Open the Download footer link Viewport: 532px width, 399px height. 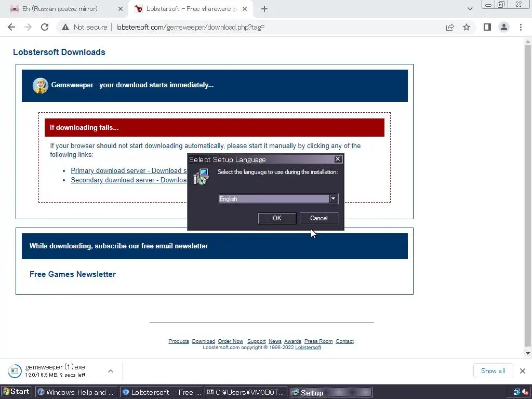click(203, 341)
